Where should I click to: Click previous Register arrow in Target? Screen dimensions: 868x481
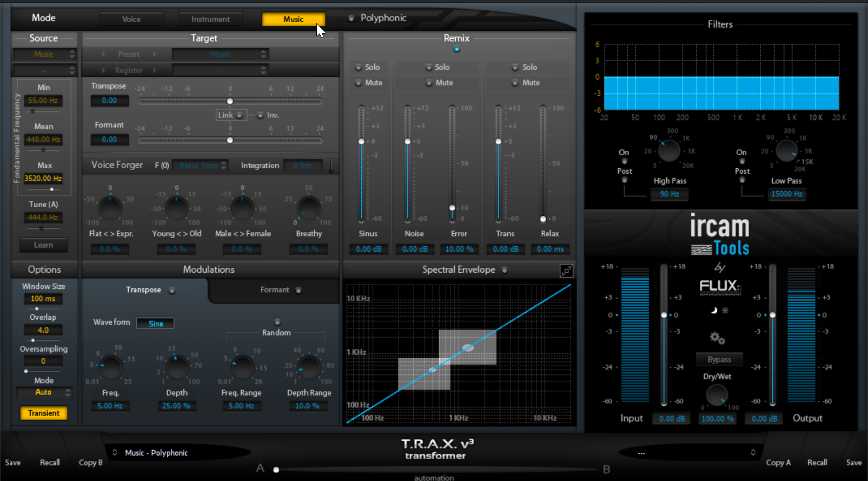click(103, 70)
